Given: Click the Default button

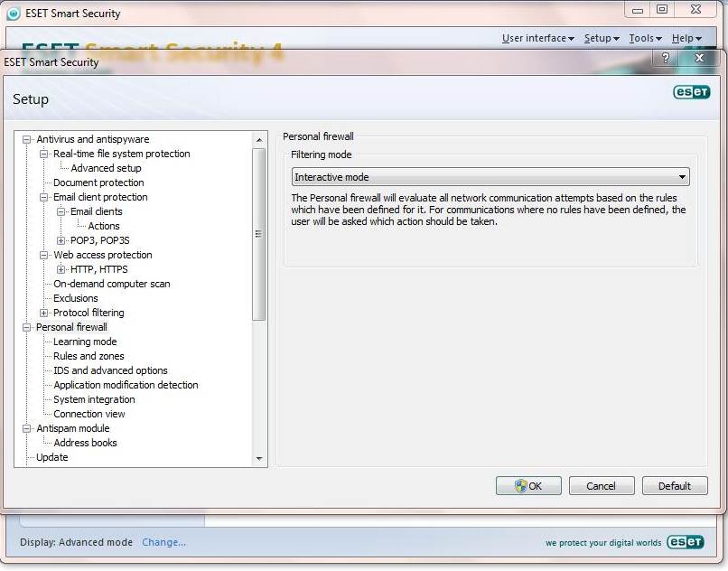Looking at the screenshot, I should (675, 486).
